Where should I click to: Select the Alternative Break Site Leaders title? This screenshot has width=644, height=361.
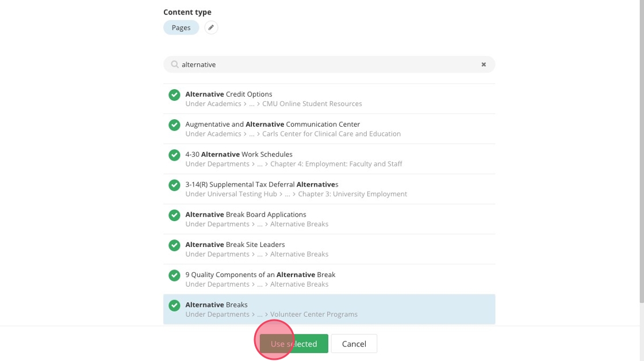235,245
